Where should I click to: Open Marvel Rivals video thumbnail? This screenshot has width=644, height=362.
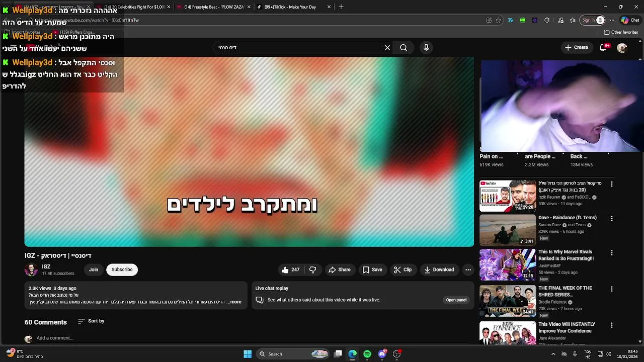coord(508,264)
